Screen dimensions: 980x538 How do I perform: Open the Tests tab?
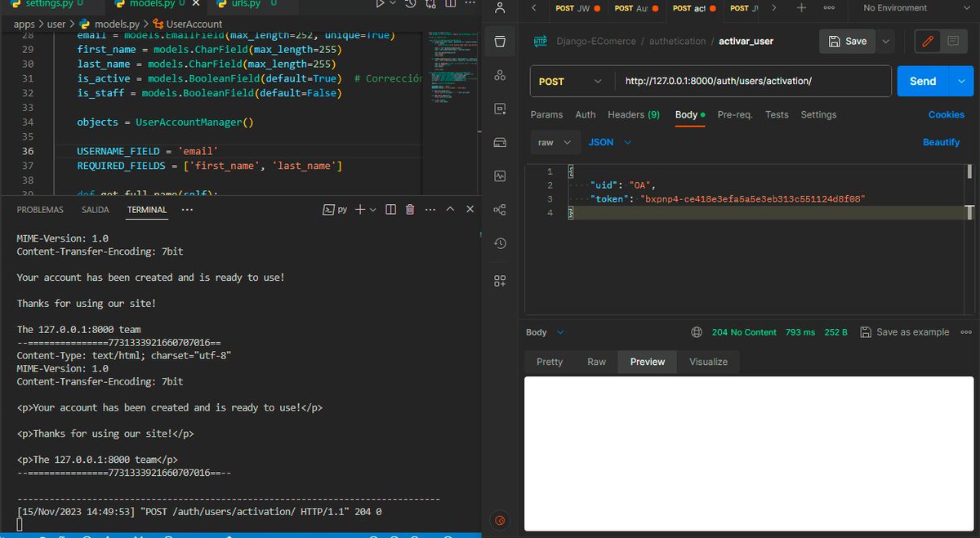point(777,115)
